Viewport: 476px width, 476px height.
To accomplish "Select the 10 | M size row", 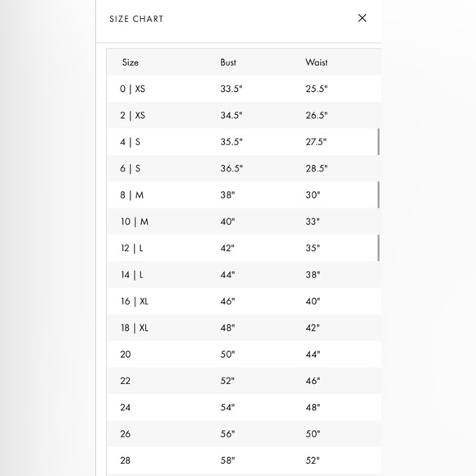I will (x=244, y=222).
